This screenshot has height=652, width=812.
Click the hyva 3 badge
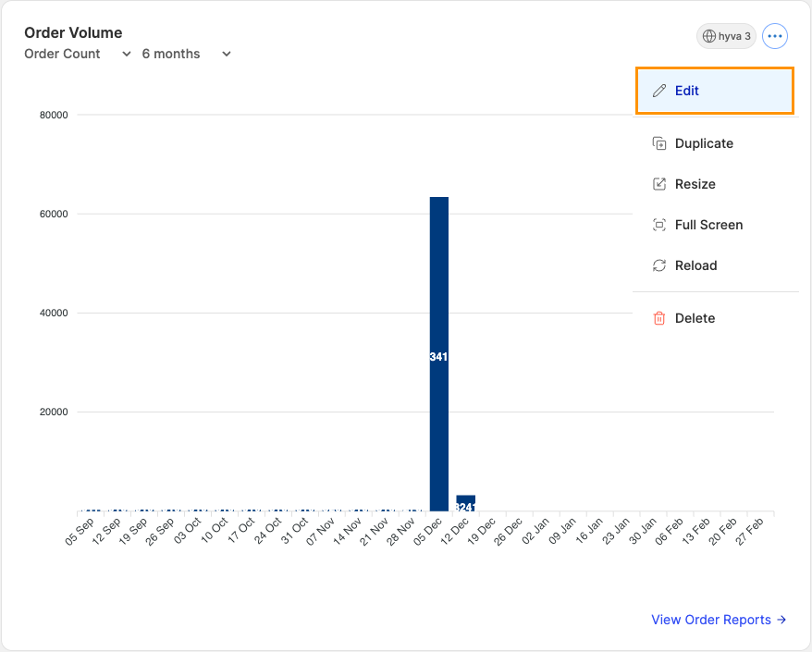pyautogui.click(x=725, y=36)
